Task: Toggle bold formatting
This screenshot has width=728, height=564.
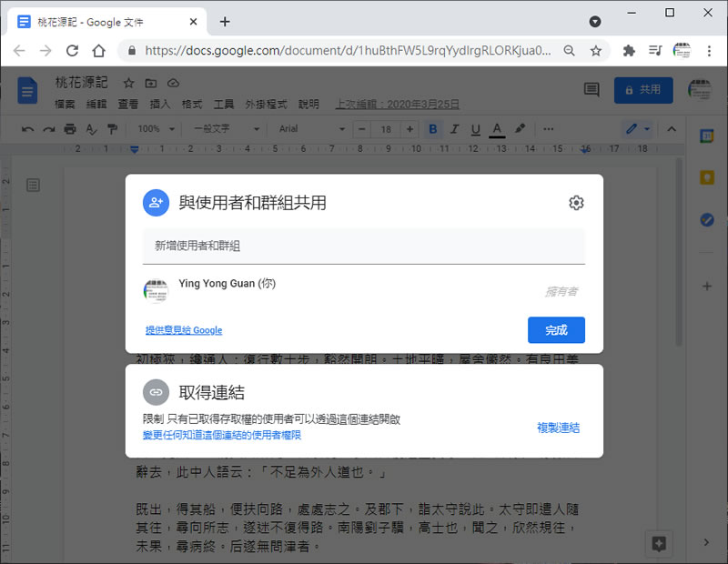Action: click(433, 128)
